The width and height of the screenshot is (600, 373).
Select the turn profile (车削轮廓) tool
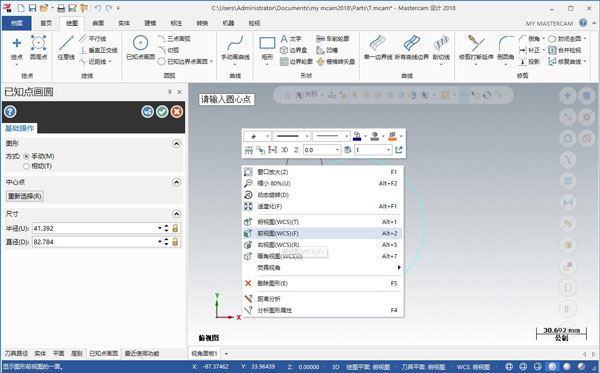pos(333,39)
